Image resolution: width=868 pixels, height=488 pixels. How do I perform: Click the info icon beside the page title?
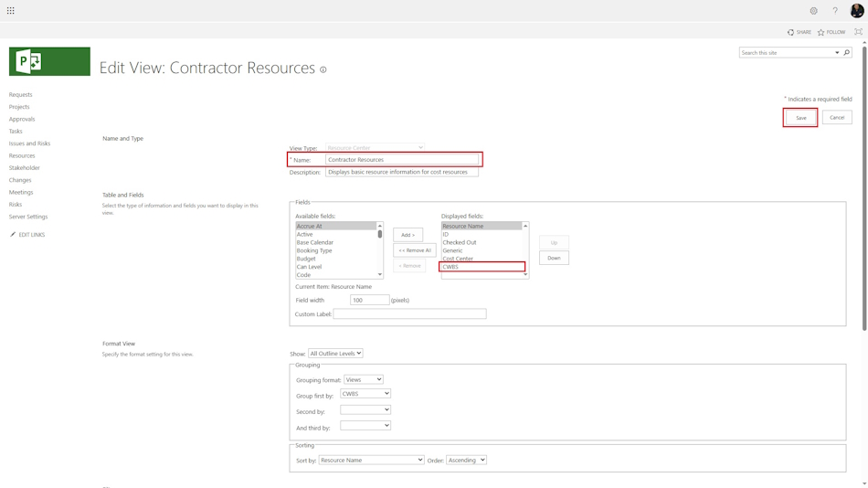pyautogui.click(x=323, y=69)
